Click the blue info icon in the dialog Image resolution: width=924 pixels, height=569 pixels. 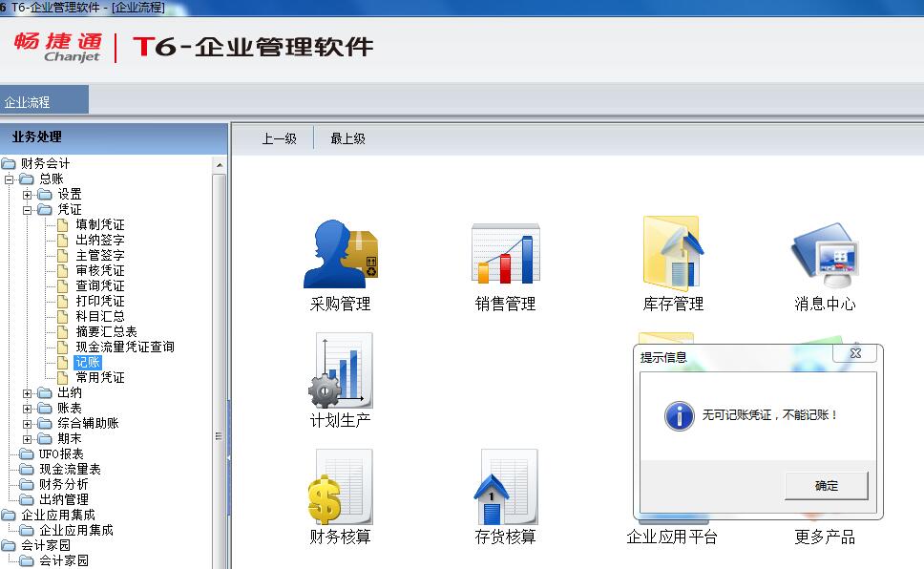pos(679,415)
